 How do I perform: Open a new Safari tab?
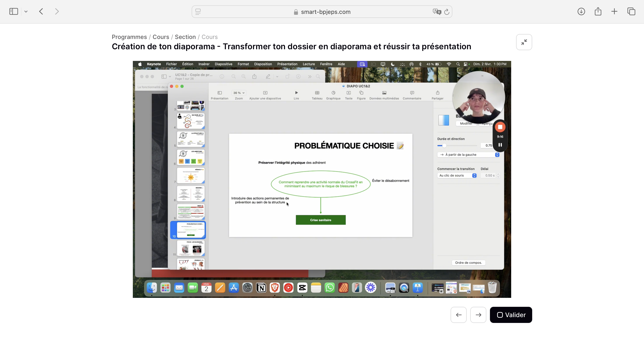click(614, 11)
